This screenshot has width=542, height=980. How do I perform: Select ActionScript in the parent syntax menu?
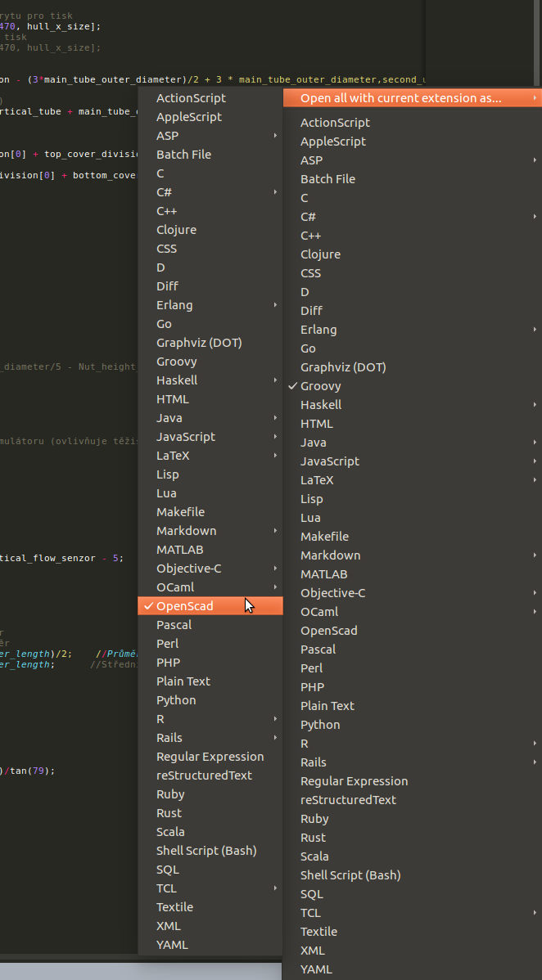191,98
